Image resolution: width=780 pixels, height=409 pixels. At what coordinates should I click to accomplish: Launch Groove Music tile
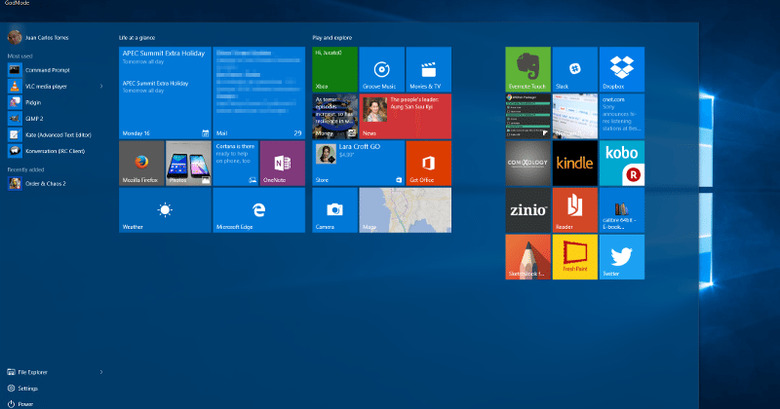pyautogui.click(x=382, y=69)
